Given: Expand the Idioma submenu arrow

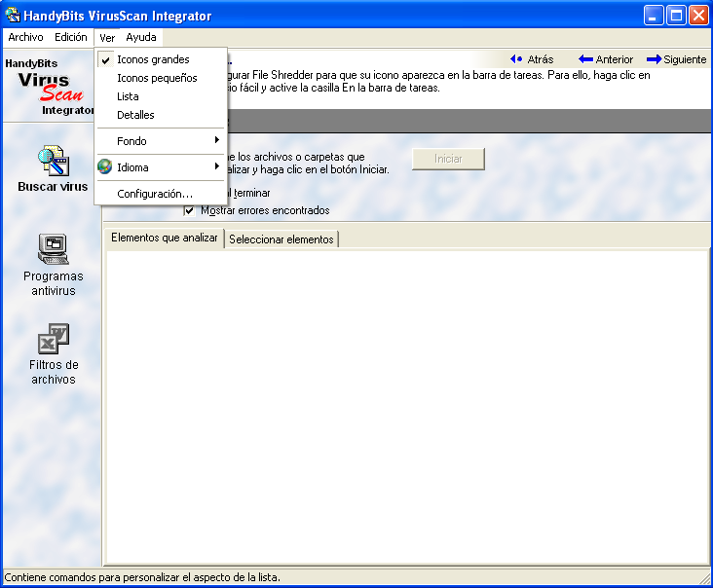Looking at the screenshot, I should tap(217, 166).
